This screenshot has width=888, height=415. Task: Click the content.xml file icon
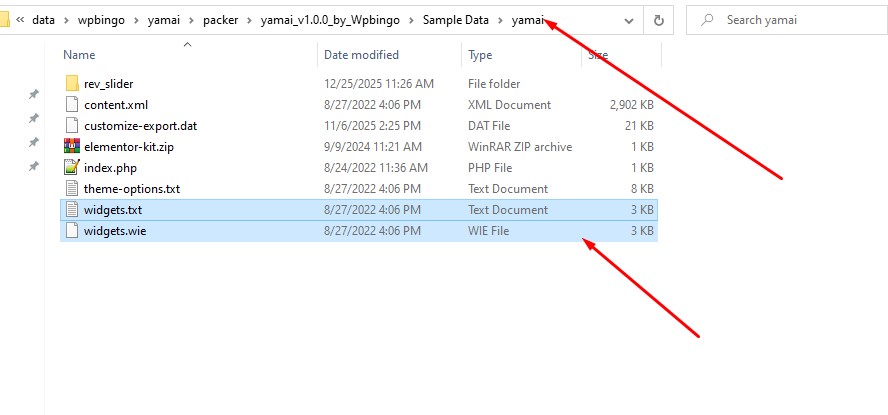71,104
